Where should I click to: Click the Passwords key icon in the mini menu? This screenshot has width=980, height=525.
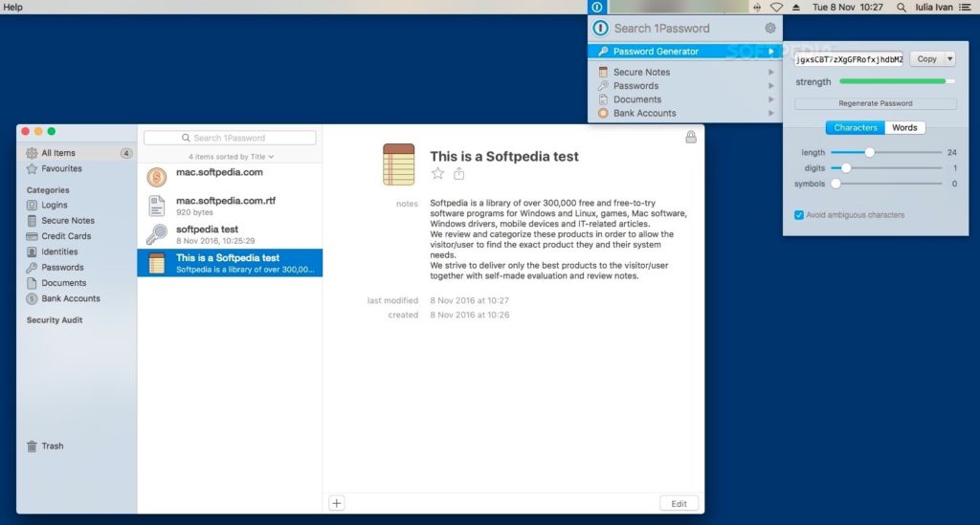[x=603, y=85]
